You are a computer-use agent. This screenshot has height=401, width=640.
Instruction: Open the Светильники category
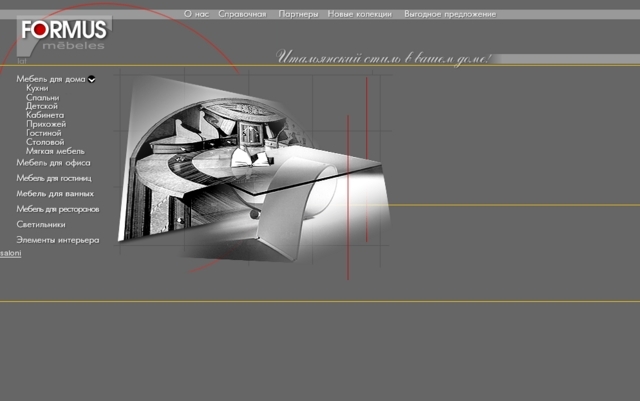[41, 224]
